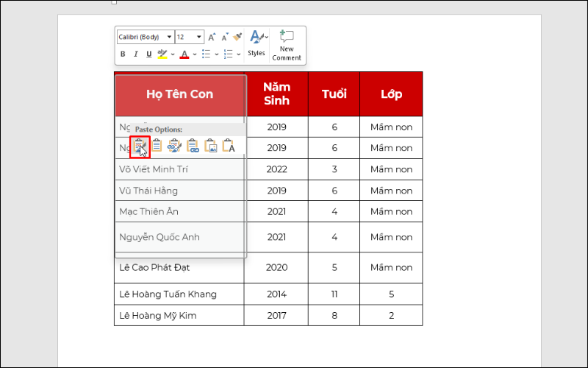Select Use Destination Styles paste option
588x368 pixels.
pyautogui.click(x=157, y=146)
